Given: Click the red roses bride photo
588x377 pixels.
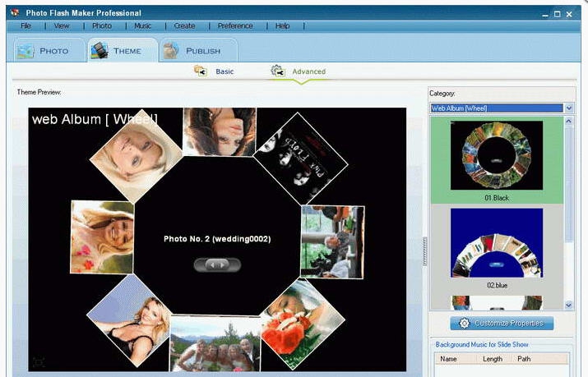Looking at the screenshot, I should (x=302, y=324).
